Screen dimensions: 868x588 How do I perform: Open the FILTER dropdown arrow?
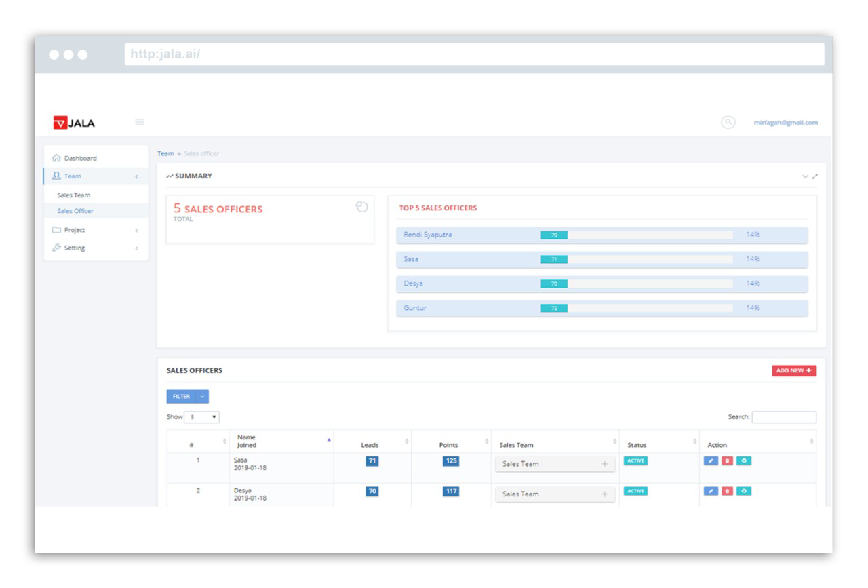click(202, 397)
